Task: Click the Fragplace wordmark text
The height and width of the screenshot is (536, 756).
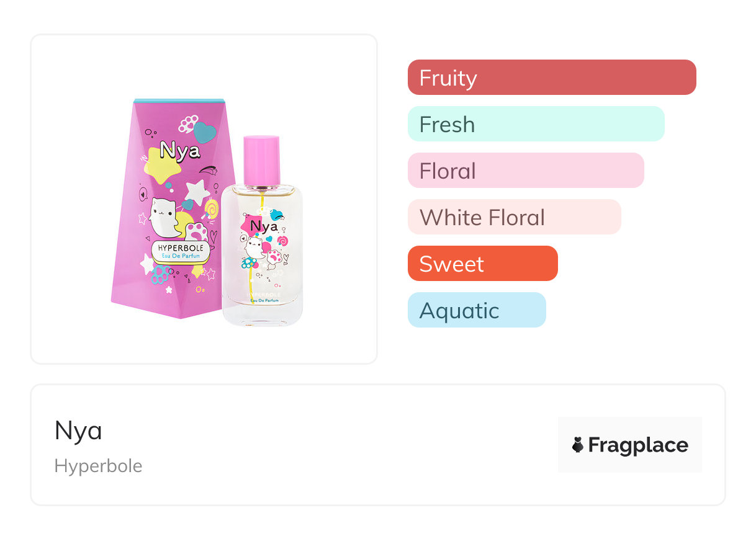Action: (x=637, y=445)
